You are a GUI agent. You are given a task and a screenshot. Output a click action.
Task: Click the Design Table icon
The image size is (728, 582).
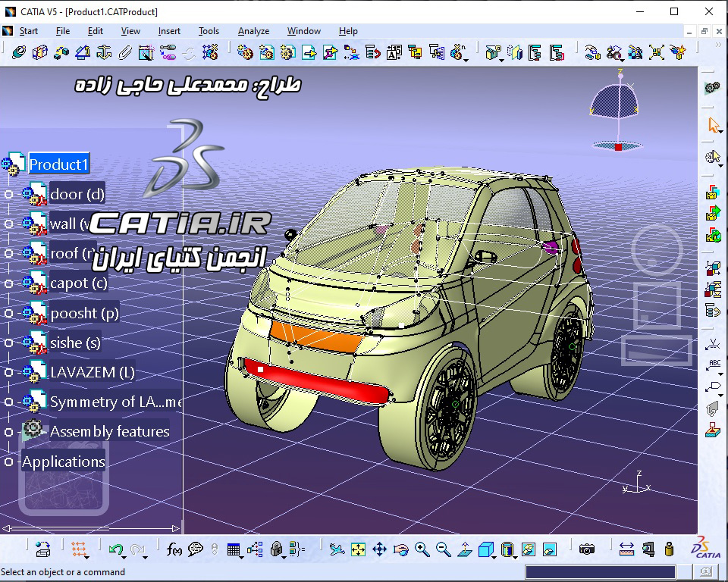click(233, 550)
